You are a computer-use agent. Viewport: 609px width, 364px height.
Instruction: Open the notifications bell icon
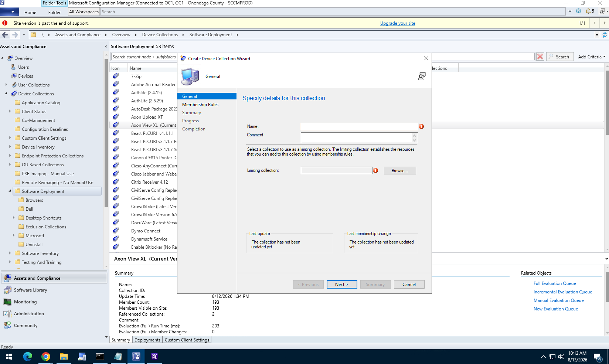(x=588, y=11)
